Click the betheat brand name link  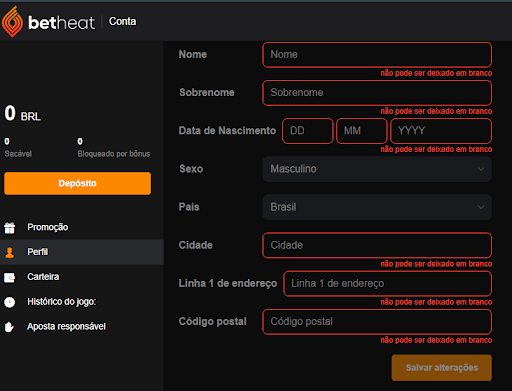[62, 23]
